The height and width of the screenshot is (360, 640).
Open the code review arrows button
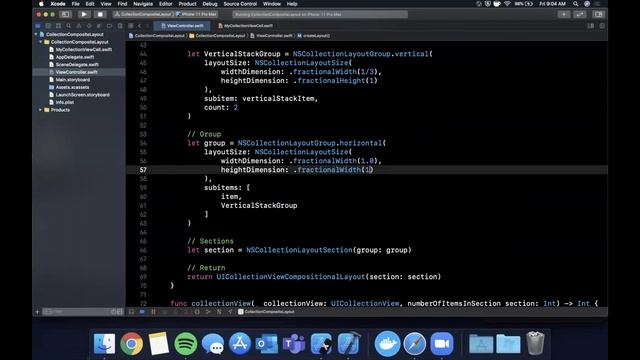(x=580, y=14)
